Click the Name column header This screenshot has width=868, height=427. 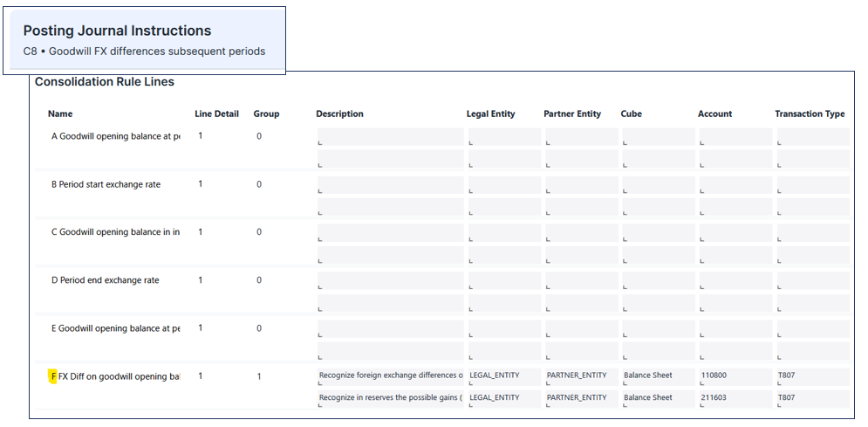pos(60,114)
